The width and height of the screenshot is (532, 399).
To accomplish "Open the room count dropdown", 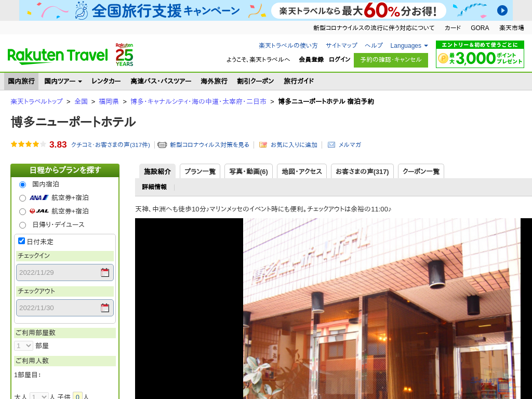I will (23, 345).
